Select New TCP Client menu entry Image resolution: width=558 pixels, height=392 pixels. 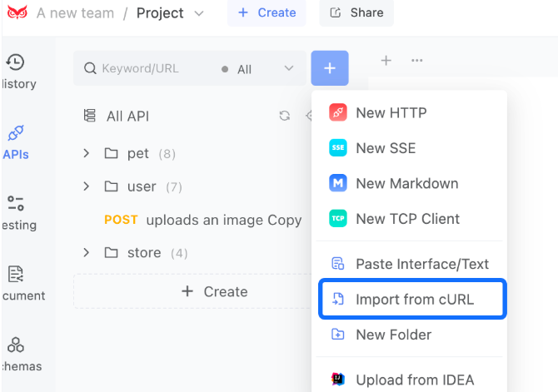click(409, 219)
